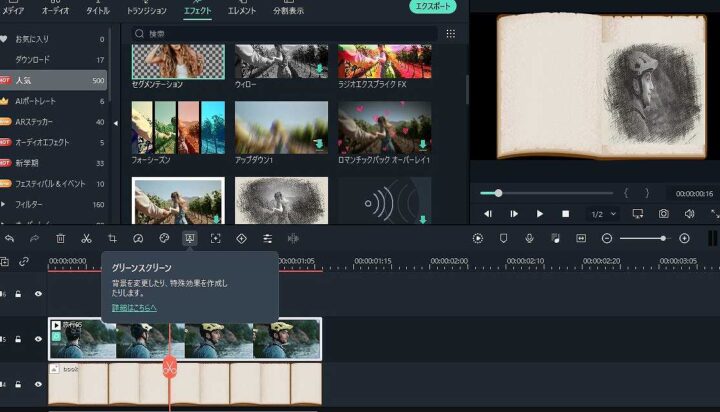Viewport: 720px width, 412px height.
Task: Hide the top empty track with eye icon
Action: pos(38,294)
